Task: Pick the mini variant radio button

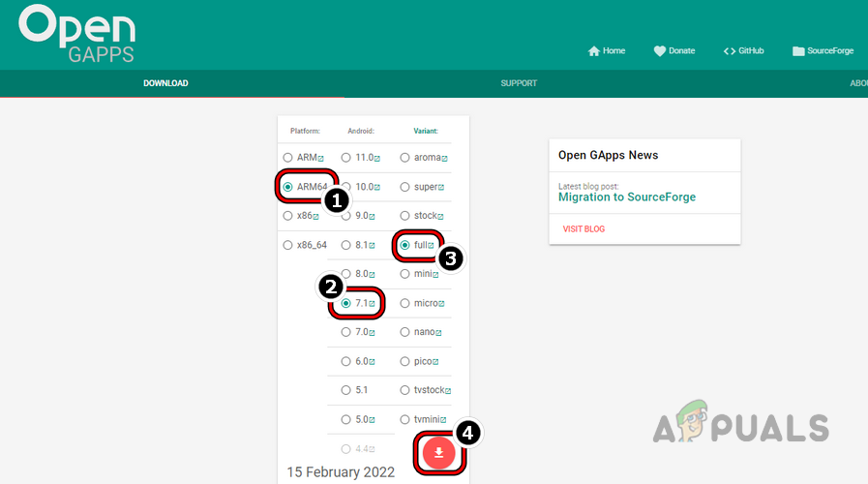Action: pos(405,274)
